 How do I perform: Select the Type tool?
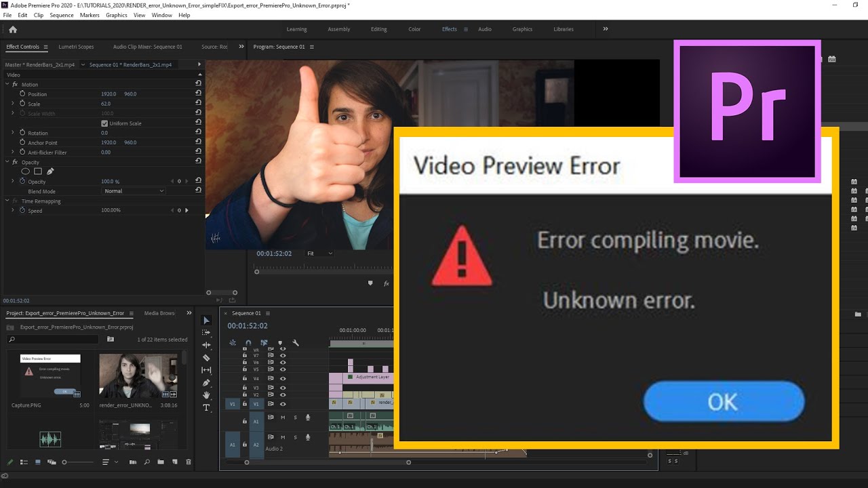206,408
